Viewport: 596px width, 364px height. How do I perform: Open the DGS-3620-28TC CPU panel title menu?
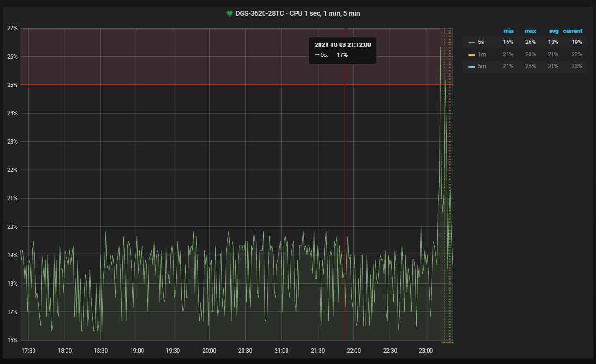(298, 14)
